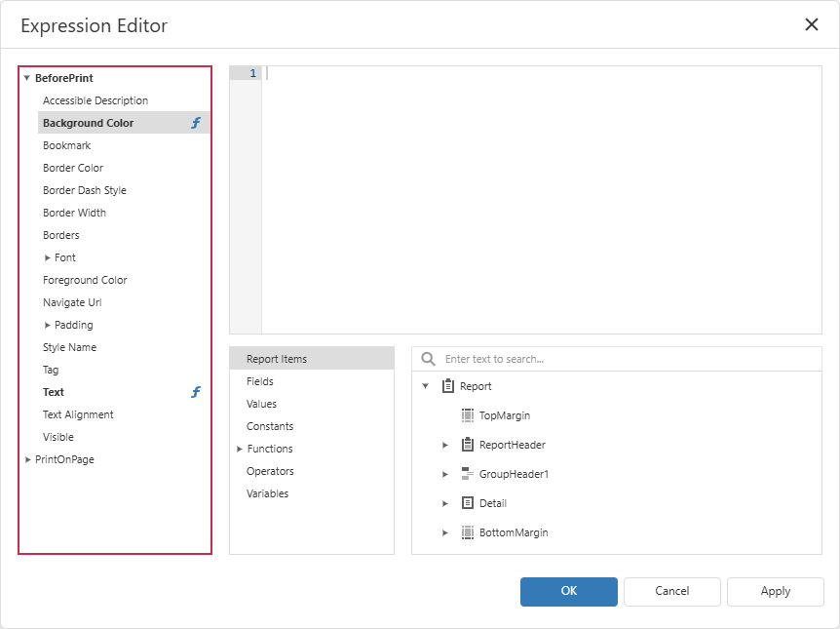Screen dimensions: 840x629
Task: Click the magnifier search icon
Action: coord(428,359)
